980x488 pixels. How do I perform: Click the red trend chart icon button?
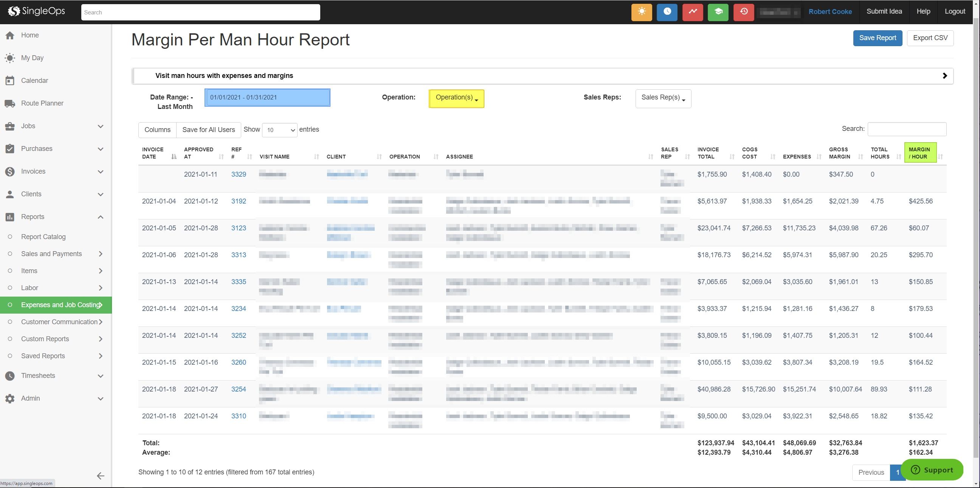point(692,12)
